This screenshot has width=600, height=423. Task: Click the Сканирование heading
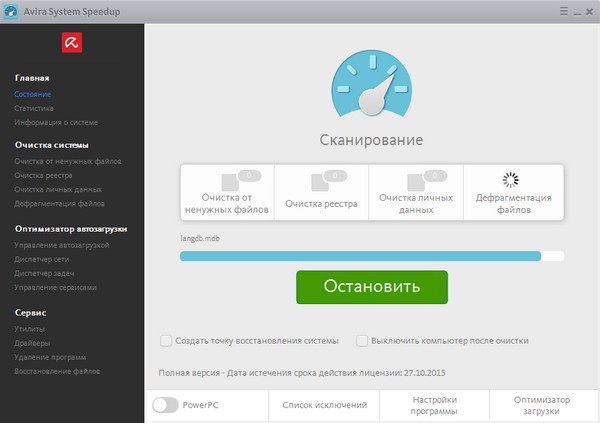(372, 140)
